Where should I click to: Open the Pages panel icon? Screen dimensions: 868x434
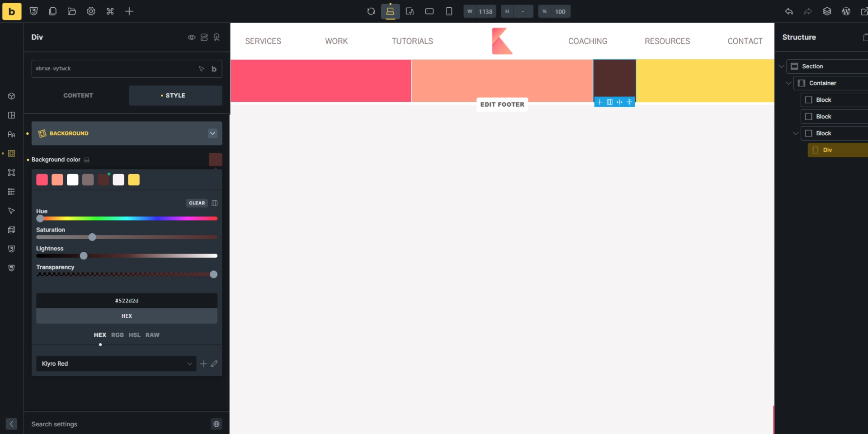[53, 11]
